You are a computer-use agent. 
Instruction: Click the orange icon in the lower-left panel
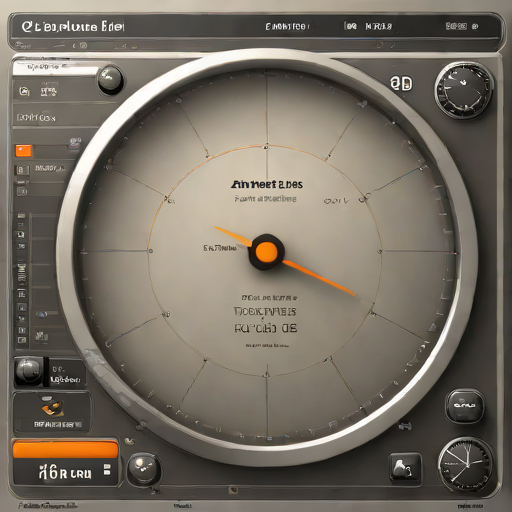coord(53,407)
